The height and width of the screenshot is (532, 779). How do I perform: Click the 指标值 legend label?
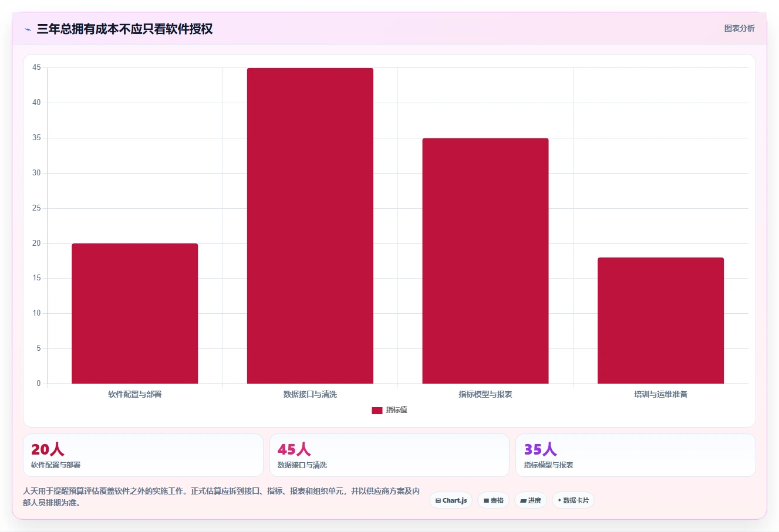pos(396,410)
